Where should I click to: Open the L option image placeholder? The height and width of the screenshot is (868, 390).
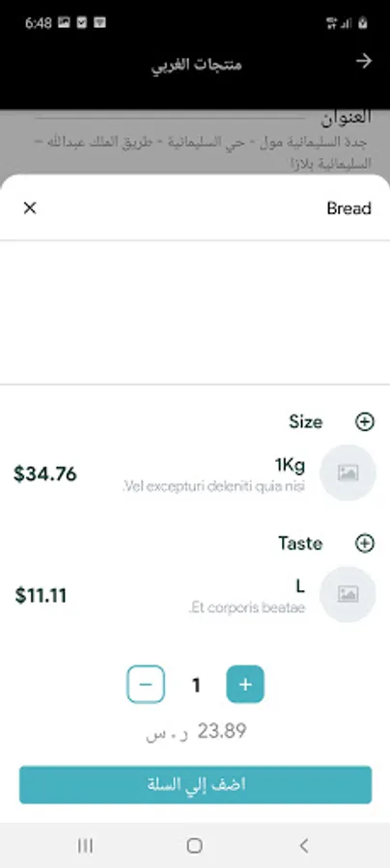(x=348, y=594)
